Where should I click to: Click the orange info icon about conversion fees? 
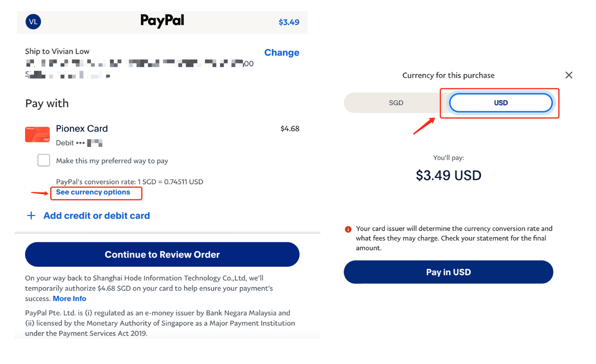[348, 228]
